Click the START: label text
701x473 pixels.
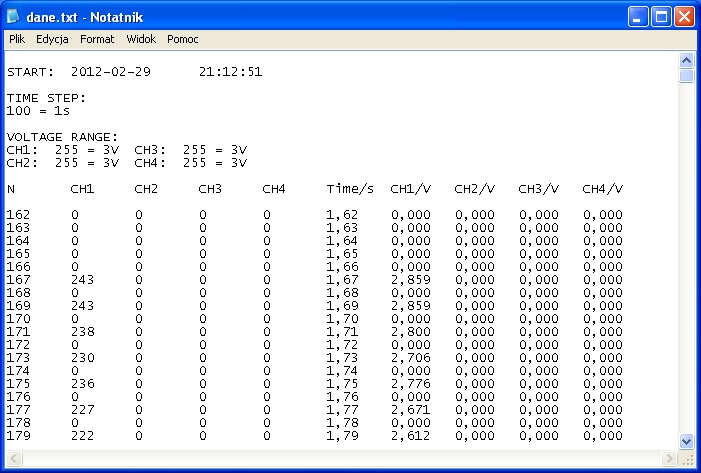[x=30, y=72]
